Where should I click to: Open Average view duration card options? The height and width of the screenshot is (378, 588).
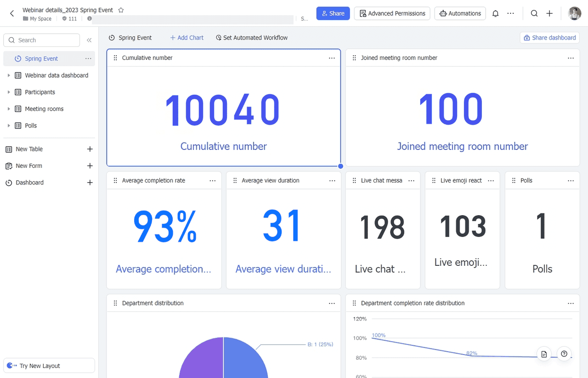coord(332,181)
